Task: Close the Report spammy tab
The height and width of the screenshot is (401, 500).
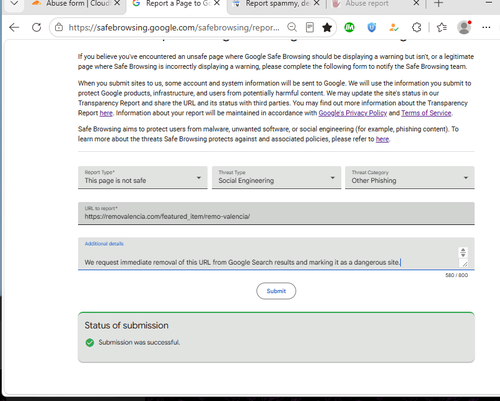Action: (x=317, y=3)
